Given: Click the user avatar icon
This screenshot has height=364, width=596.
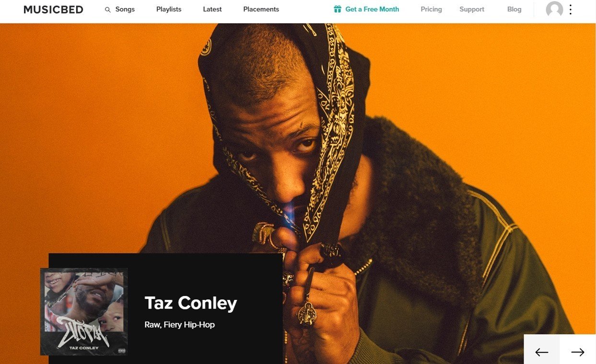Looking at the screenshot, I should (554, 10).
